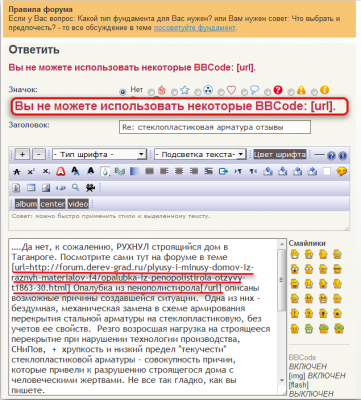The width and height of the screenshot is (361, 400).
Task: Click the red glowing A text effect icon
Action: (x=61, y=171)
